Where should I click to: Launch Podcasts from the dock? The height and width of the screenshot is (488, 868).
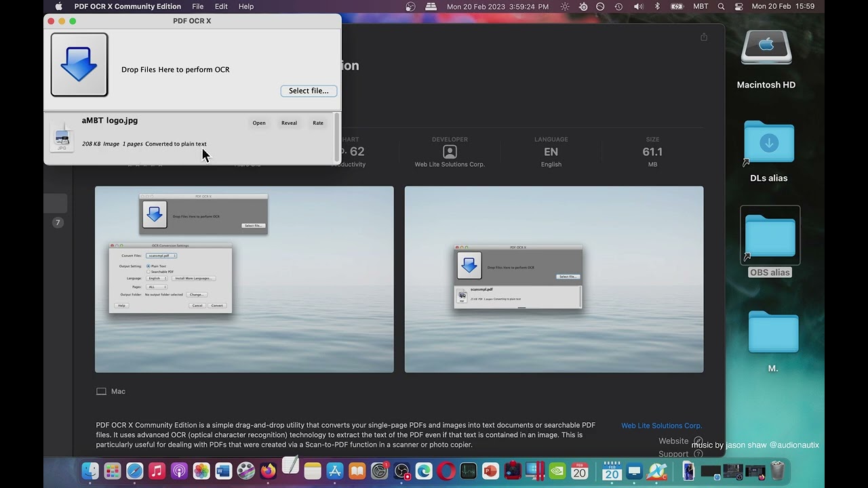pyautogui.click(x=179, y=470)
